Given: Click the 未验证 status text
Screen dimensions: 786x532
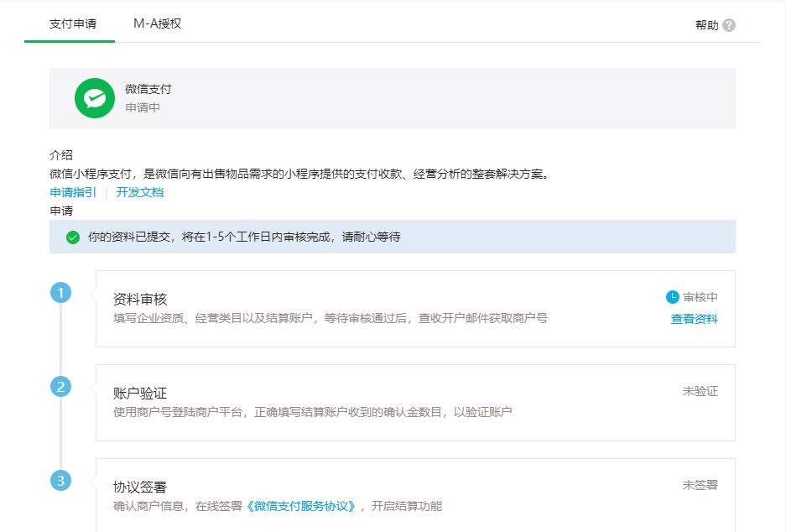Looking at the screenshot, I should point(700,391).
